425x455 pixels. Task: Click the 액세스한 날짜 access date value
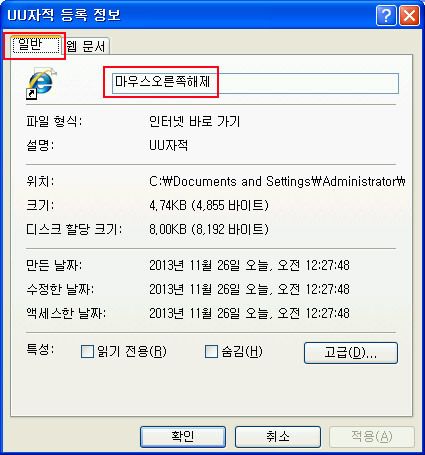[x=249, y=313]
